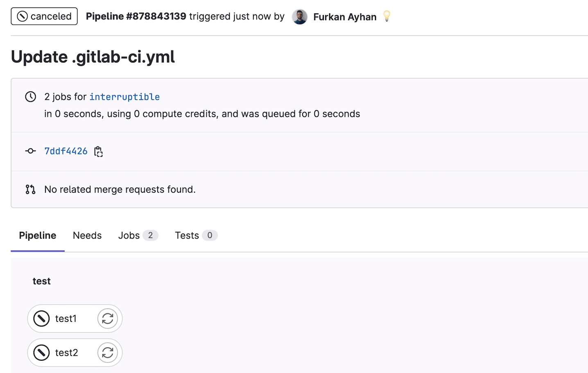Screen dimensions: 588x373
Task: Switch to the Needs tab
Action: point(87,236)
